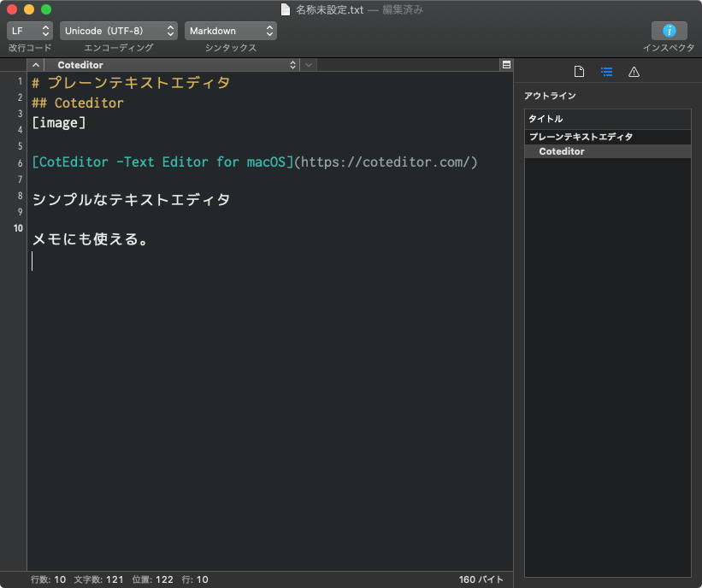The height and width of the screenshot is (588, 702).
Task: Split the editor view
Action: pyautogui.click(x=506, y=65)
